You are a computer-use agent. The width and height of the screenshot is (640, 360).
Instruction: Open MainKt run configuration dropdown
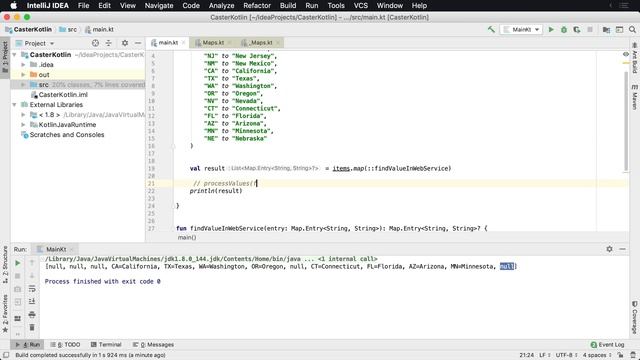pyautogui.click(x=522, y=29)
